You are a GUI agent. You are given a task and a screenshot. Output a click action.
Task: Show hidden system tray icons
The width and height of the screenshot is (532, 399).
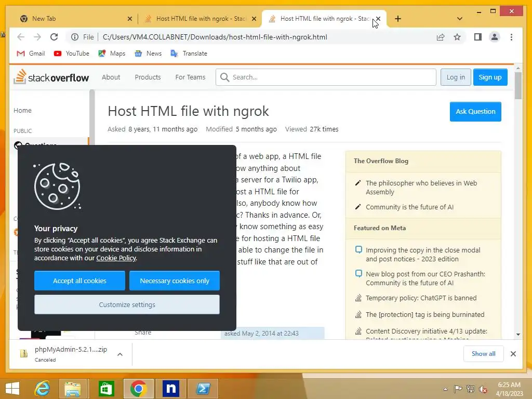point(445,389)
